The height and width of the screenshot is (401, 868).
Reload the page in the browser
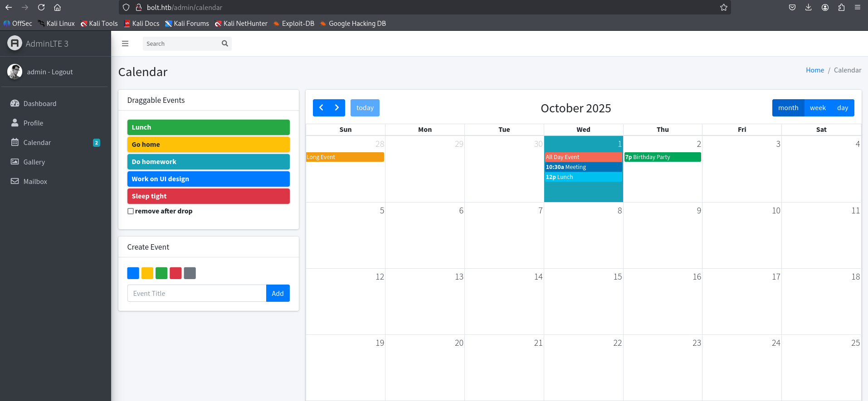pos(41,7)
